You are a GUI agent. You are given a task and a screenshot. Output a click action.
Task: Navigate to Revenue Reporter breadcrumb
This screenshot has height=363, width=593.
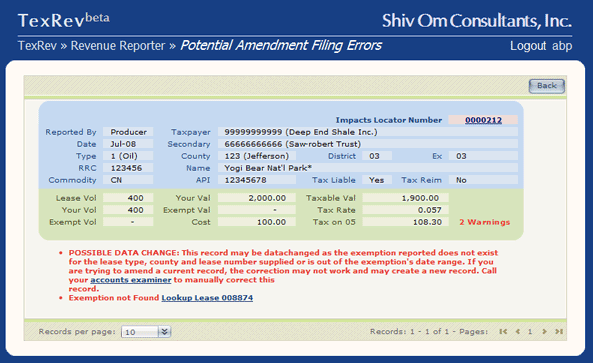coord(118,46)
